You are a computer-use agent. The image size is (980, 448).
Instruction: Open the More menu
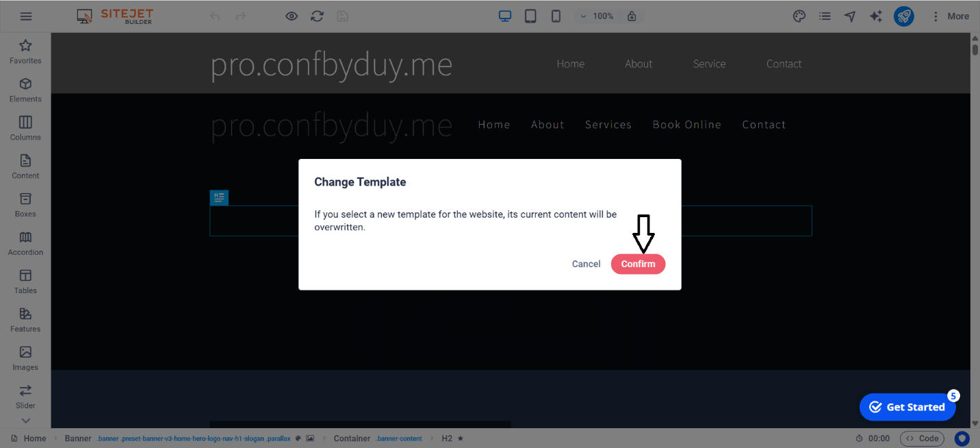point(951,16)
